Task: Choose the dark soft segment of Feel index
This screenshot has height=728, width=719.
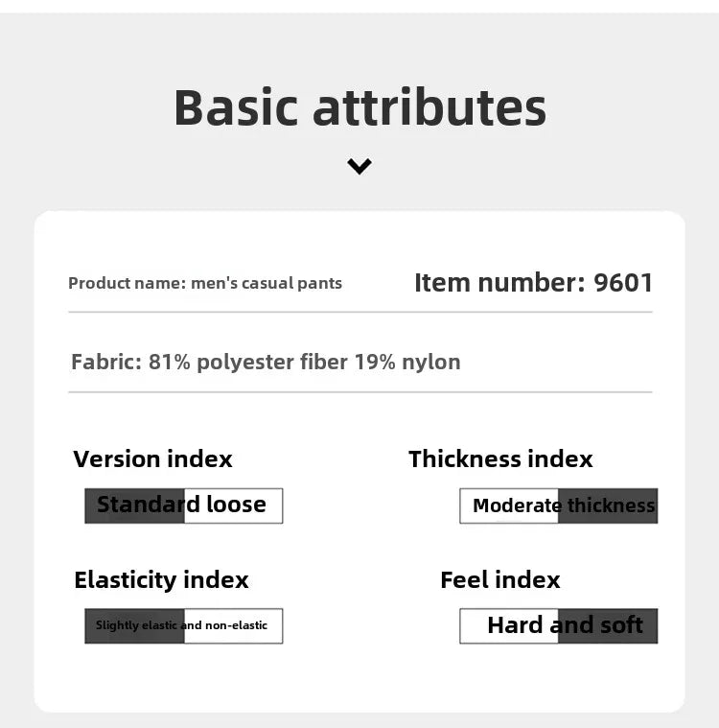Action: (608, 626)
